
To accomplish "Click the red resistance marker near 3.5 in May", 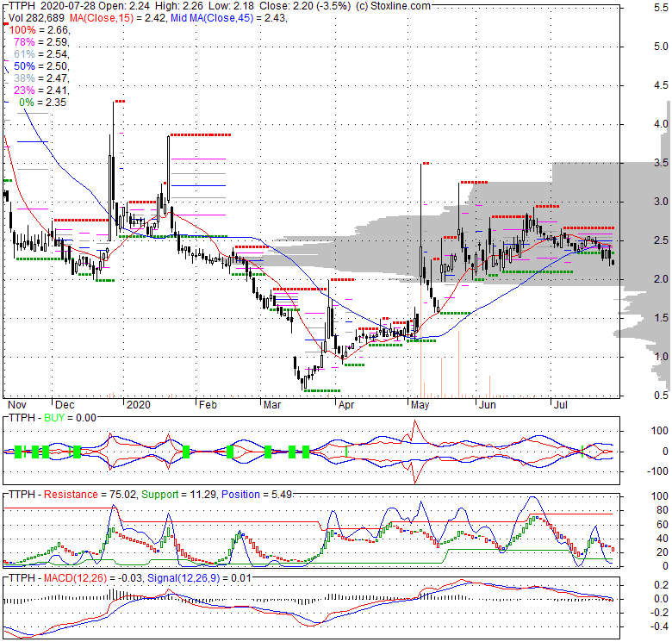I will tap(426, 163).
